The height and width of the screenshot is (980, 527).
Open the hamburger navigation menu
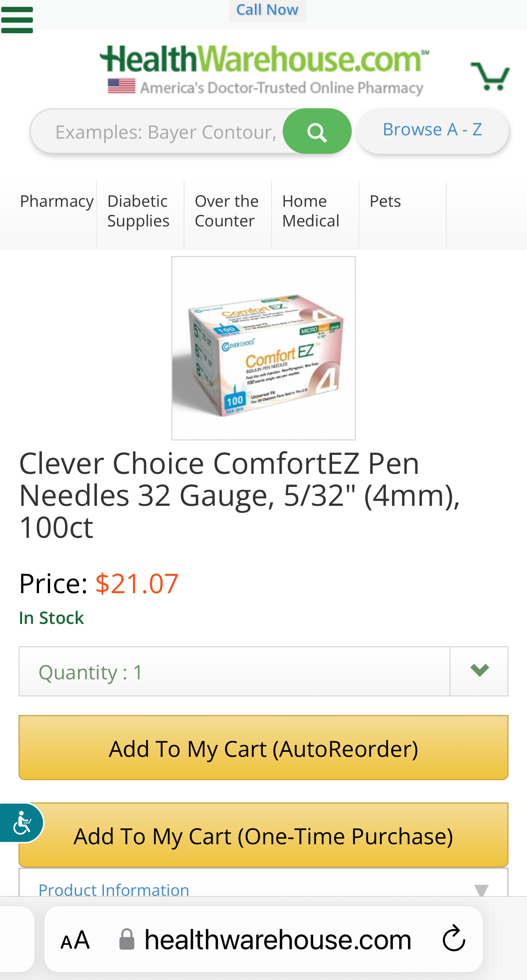tap(17, 20)
